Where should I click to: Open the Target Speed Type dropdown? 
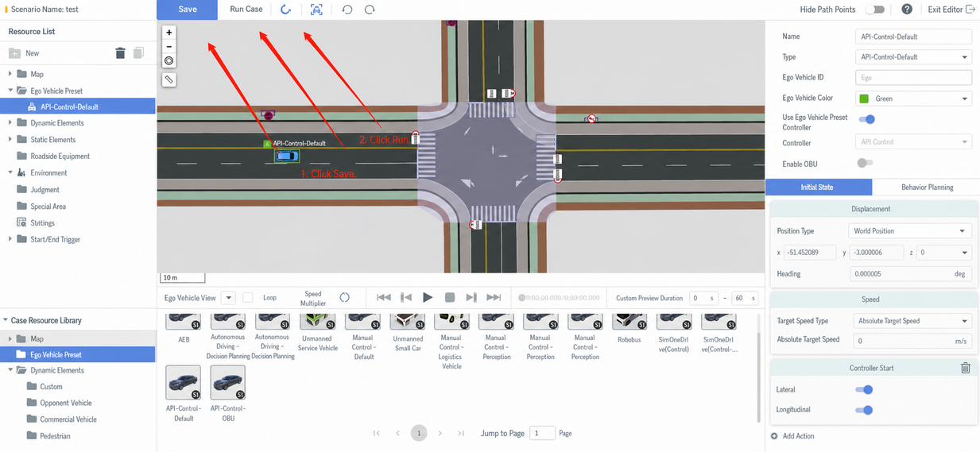(x=912, y=321)
